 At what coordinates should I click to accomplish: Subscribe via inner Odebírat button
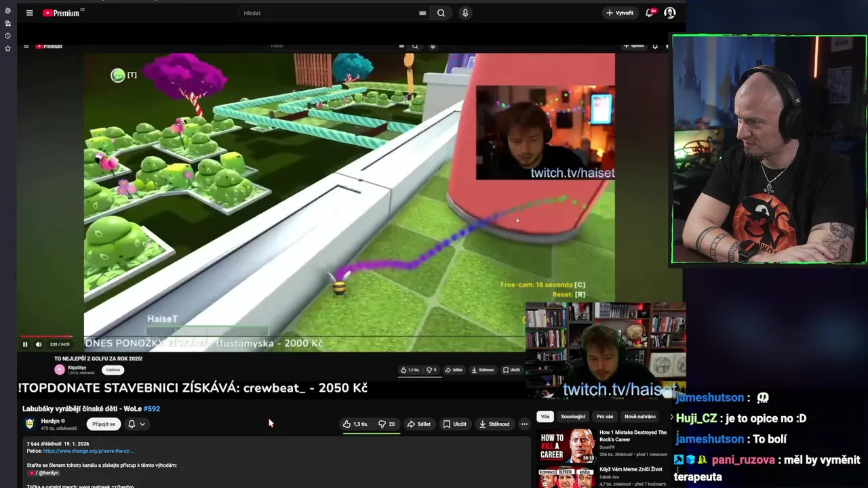[113, 369]
